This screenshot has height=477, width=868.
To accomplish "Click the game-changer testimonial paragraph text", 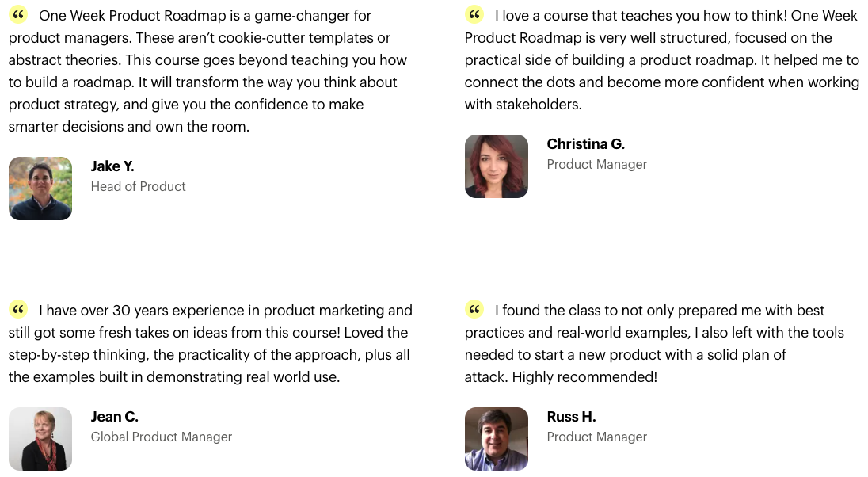I will click(207, 71).
